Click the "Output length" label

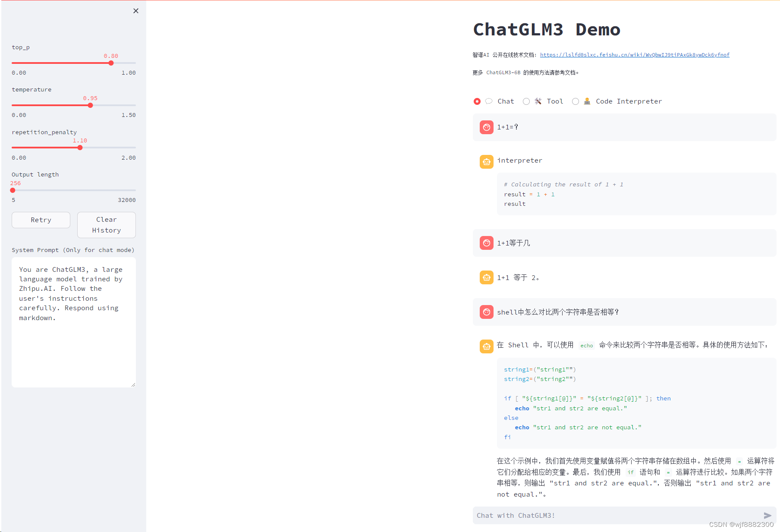click(35, 175)
